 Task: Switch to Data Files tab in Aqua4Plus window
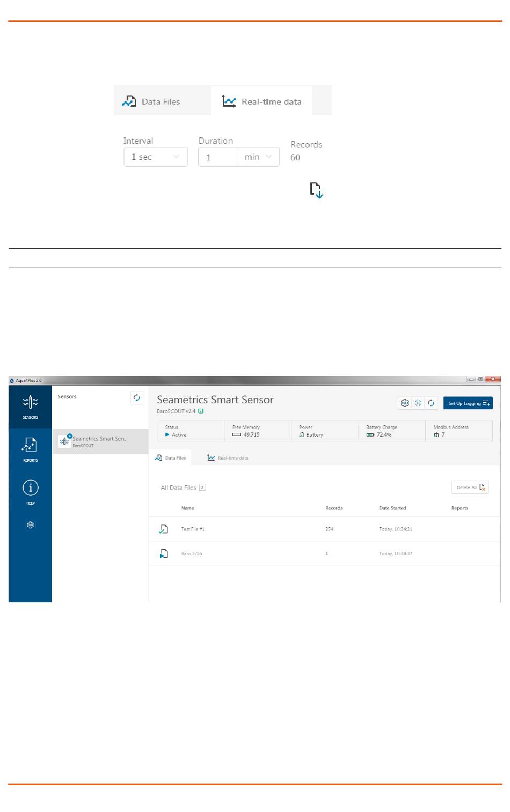point(170,458)
